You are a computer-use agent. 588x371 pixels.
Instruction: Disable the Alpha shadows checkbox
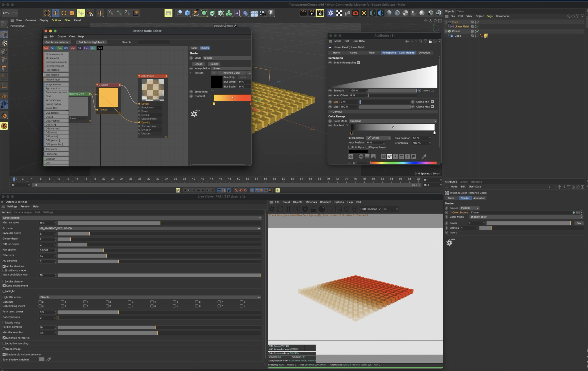pos(4,266)
